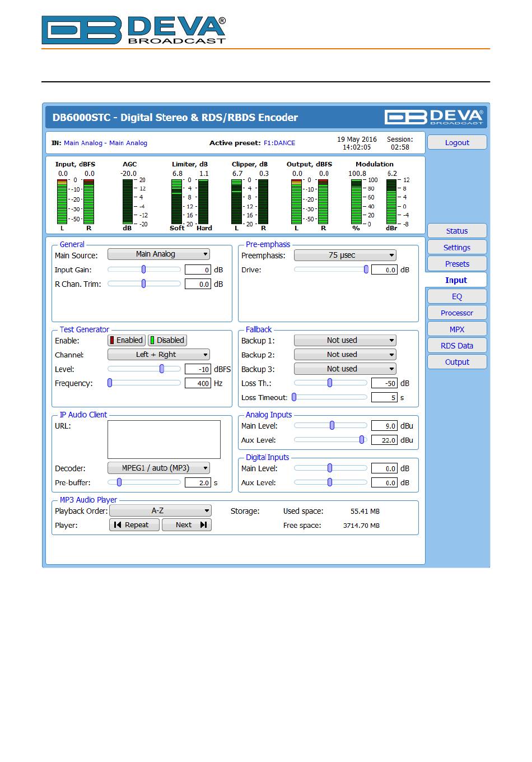Click the Modulation percent meter
Viewport: 532px width, 762px height.
click(356, 202)
